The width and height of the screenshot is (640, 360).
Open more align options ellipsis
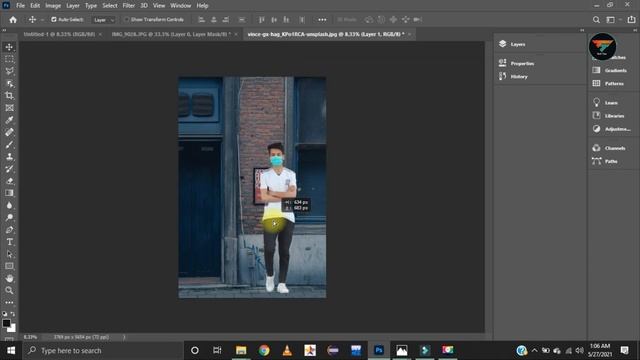(322, 20)
